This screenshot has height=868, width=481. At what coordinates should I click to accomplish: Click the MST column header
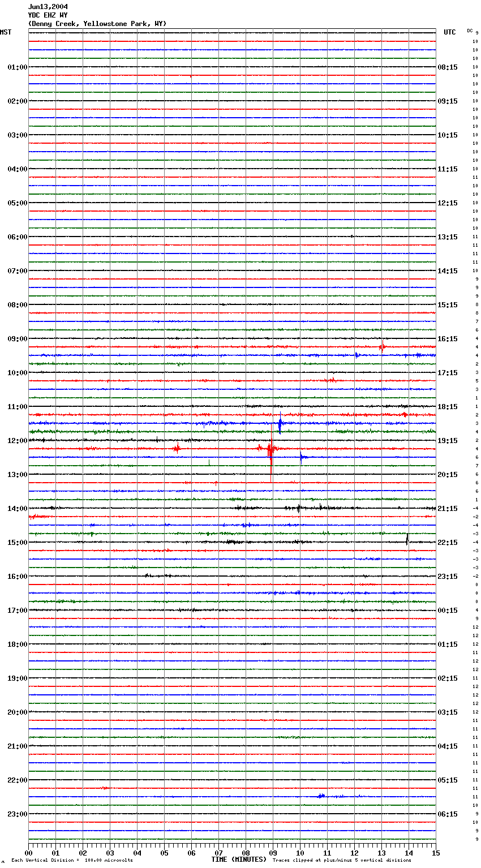(6, 32)
